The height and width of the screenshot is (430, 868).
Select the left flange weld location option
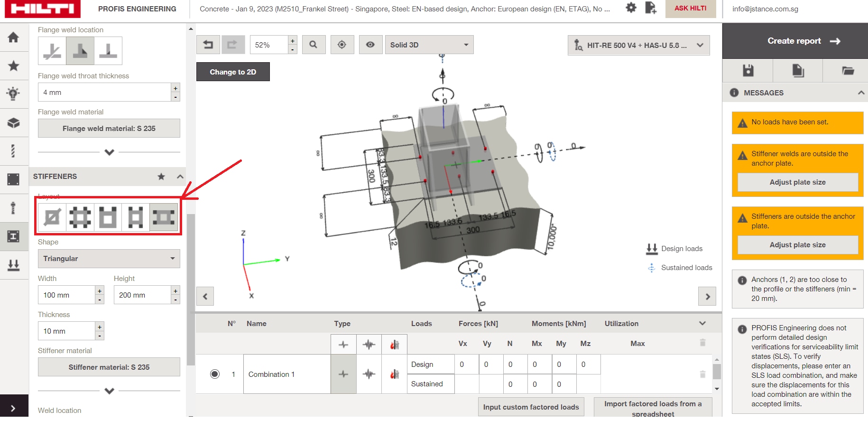[52, 50]
